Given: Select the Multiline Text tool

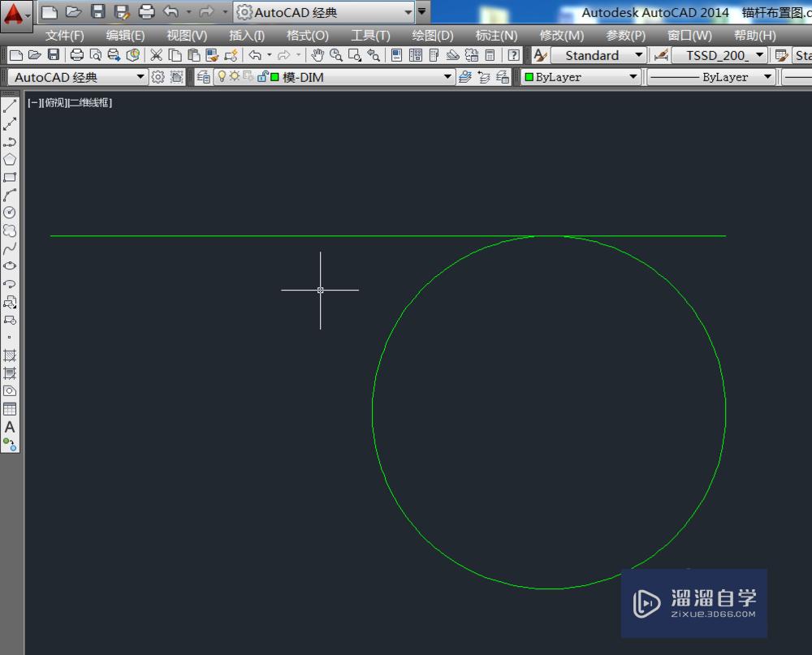Looking at the screenshot, I should (10, 428).
